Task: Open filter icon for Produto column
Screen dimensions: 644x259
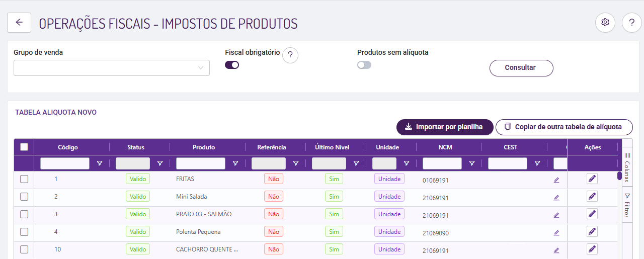Action: (235, 163)
